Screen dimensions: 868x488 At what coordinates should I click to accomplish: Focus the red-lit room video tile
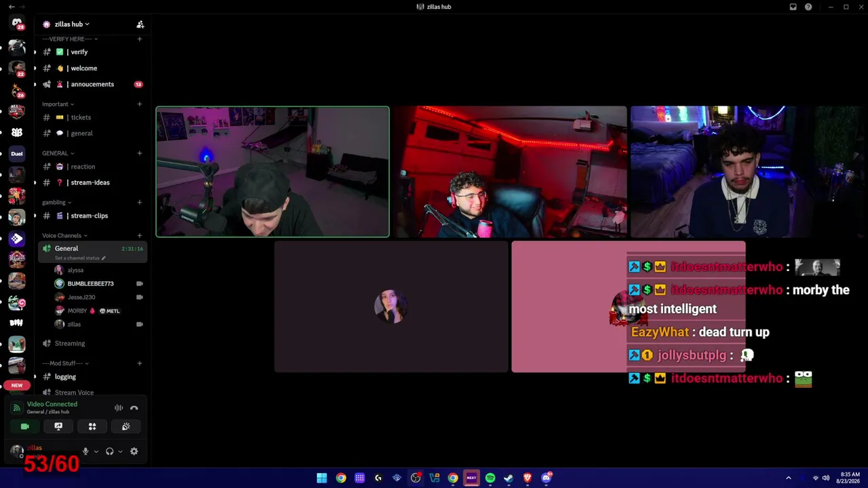(x=510, y=171)
